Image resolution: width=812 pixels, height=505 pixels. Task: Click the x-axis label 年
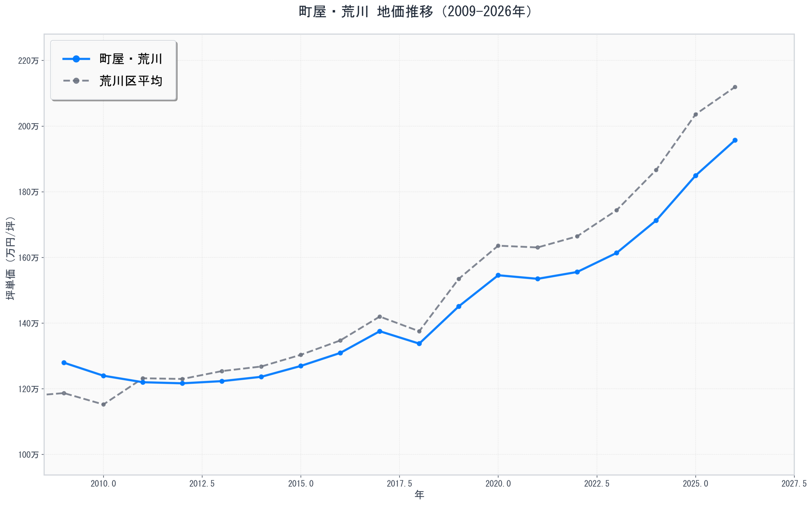[x=419, y=495]
